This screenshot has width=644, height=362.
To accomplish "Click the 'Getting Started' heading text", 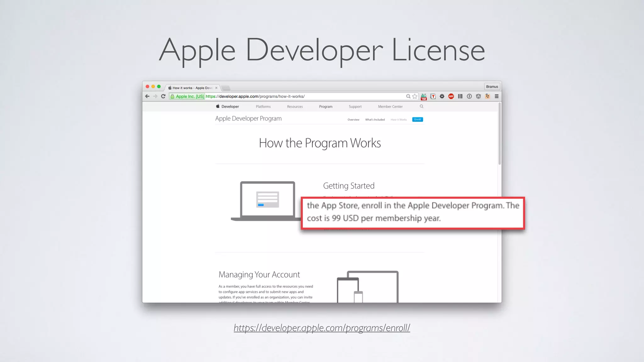I will tap(349, 186).
